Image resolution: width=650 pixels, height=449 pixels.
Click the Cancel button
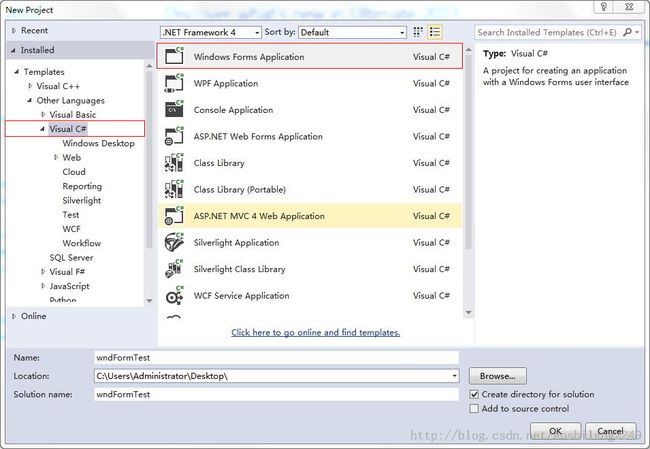click(610, 431)
